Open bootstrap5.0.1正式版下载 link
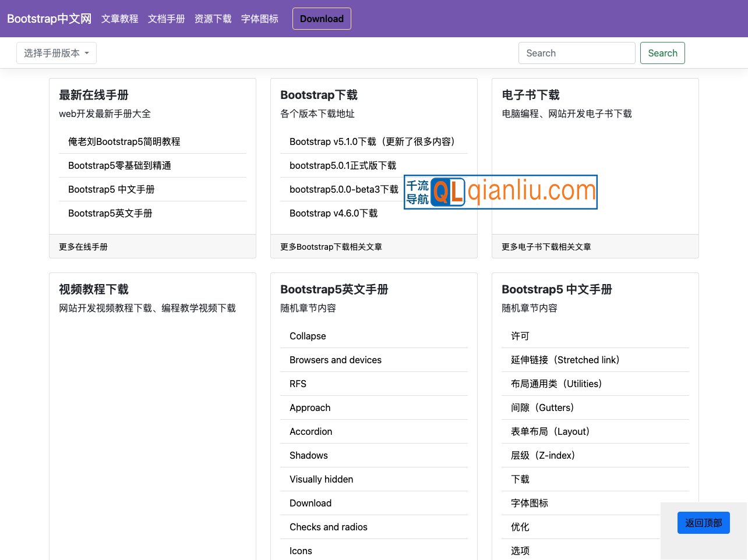This screenshot has height=560, width=748. pyautogui.click(x=343, y=165)
